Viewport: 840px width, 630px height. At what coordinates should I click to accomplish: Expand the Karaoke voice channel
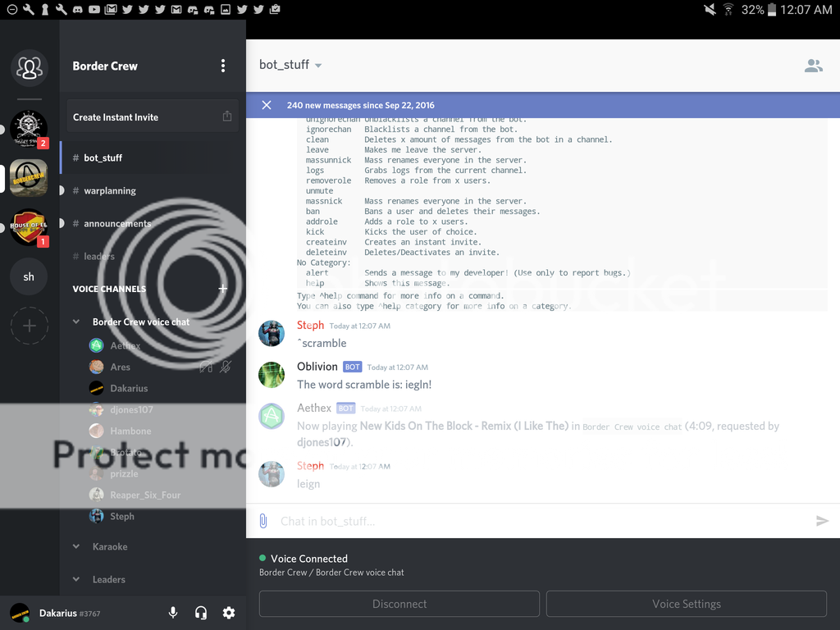(76, 546)
